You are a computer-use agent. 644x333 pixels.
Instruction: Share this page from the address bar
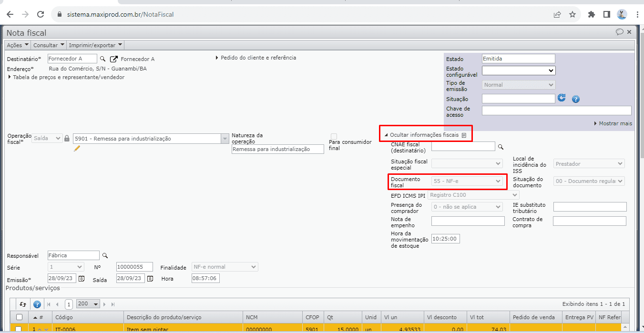click(557, 14)
